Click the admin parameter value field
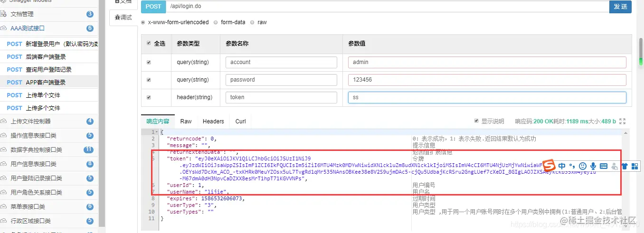 (487, 62)
